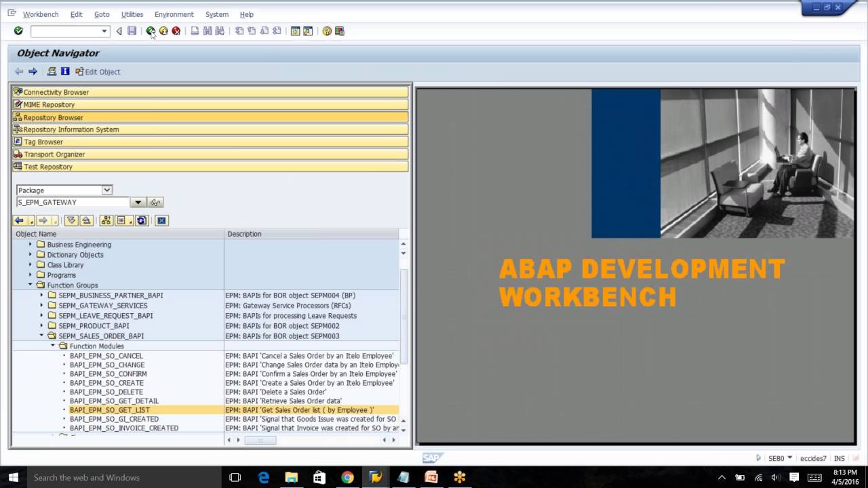The width and height of the screenshot is (868, 488).
Task: Open the Test Repository
Action: [x=210, y=167]
